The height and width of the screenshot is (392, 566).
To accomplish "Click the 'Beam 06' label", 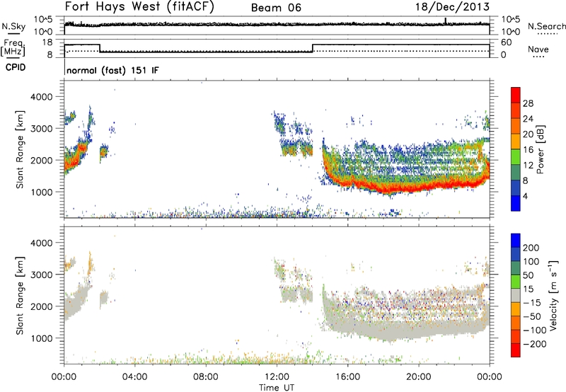I will coord(276,8).
